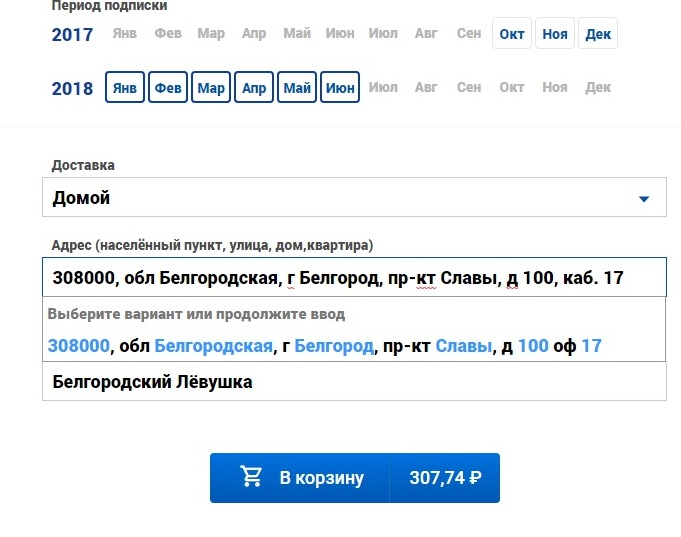Click disabled May 2017 month
Image resolution: width=681 pixels, height=537 pixels.
pos(297,33)
